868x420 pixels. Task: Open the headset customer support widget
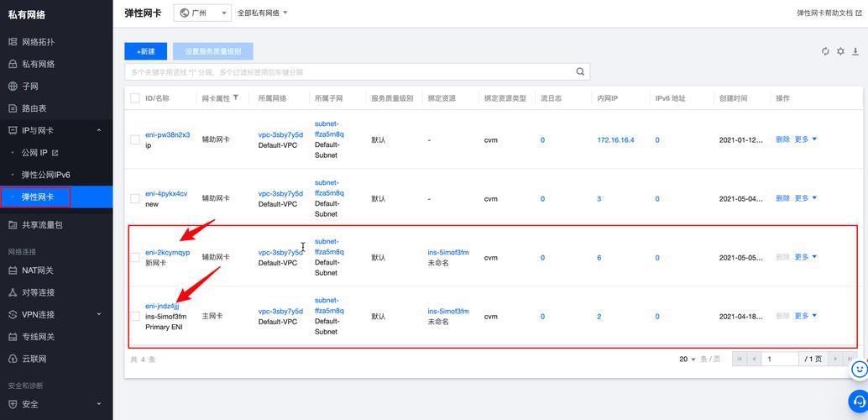tap(859, 400)
